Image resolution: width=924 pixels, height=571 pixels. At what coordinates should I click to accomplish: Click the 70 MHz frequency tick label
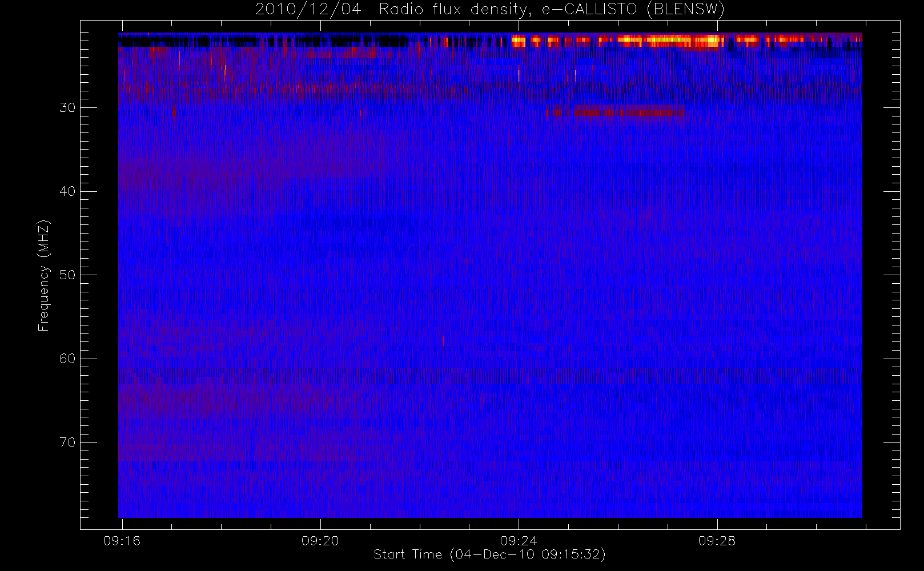click(67, 443)
